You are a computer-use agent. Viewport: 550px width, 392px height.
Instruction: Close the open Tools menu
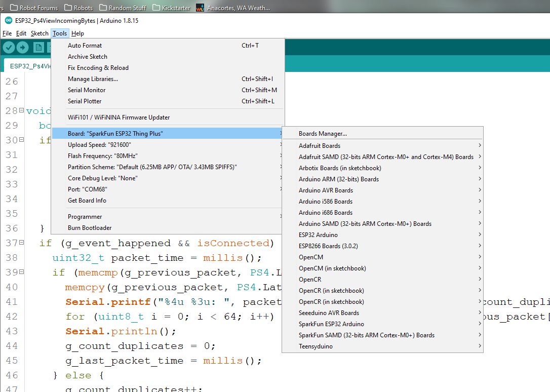(60, 33)
